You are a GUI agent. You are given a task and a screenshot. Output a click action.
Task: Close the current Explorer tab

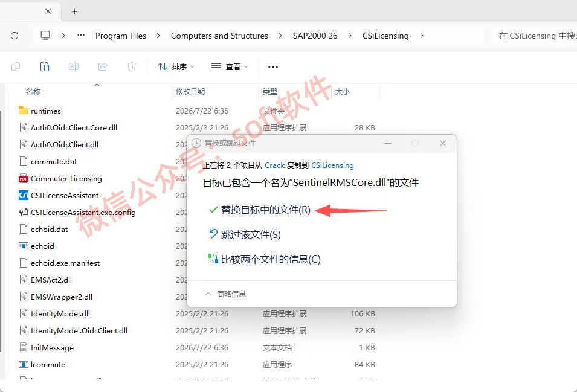click(x=48, y=11)
